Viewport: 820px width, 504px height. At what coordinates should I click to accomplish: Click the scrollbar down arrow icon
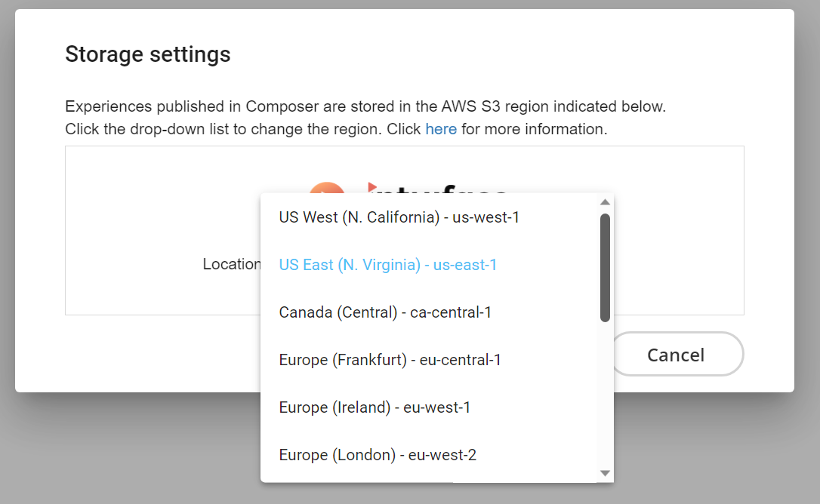pyautogui.click(x=605, y=473)
